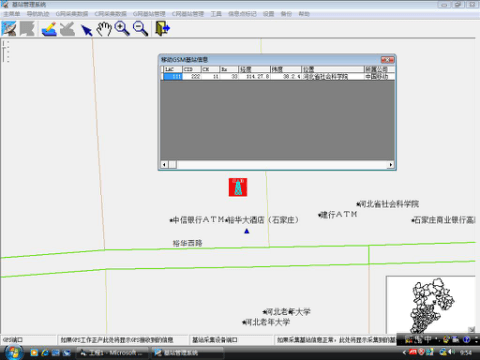Click the exit door icon in toolbar
Image resolution: width=480 pixels, height=360 pixels.
(x=163, y=29)
